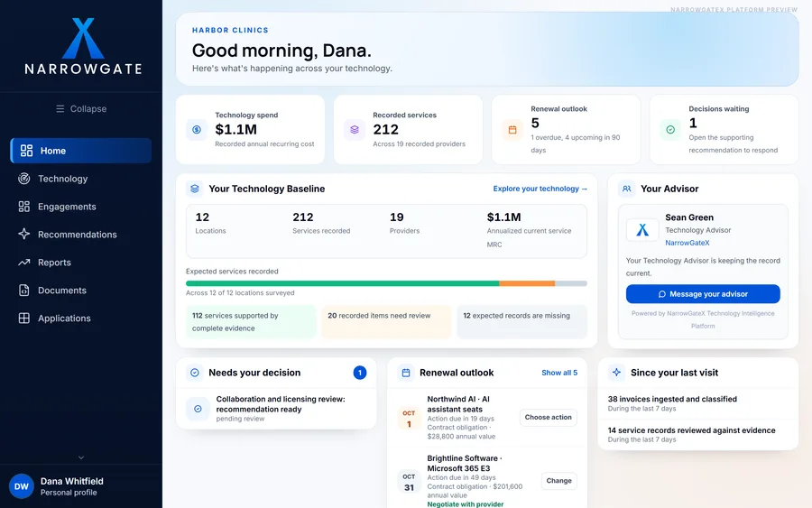Click Show all 5 renewals link
The height and width of the screenshot is (508, 812).
click(x=559, y=373)
